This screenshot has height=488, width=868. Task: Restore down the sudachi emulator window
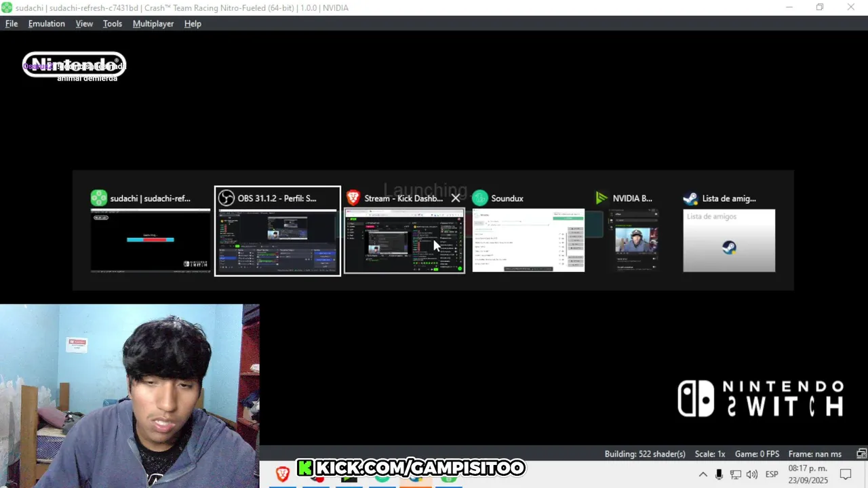(x=820, y=7)
